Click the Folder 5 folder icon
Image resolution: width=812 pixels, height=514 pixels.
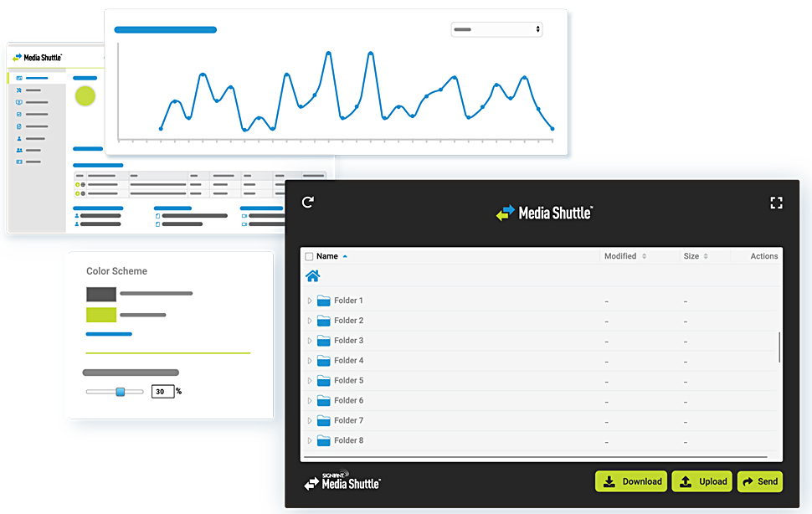click(324, 380)
